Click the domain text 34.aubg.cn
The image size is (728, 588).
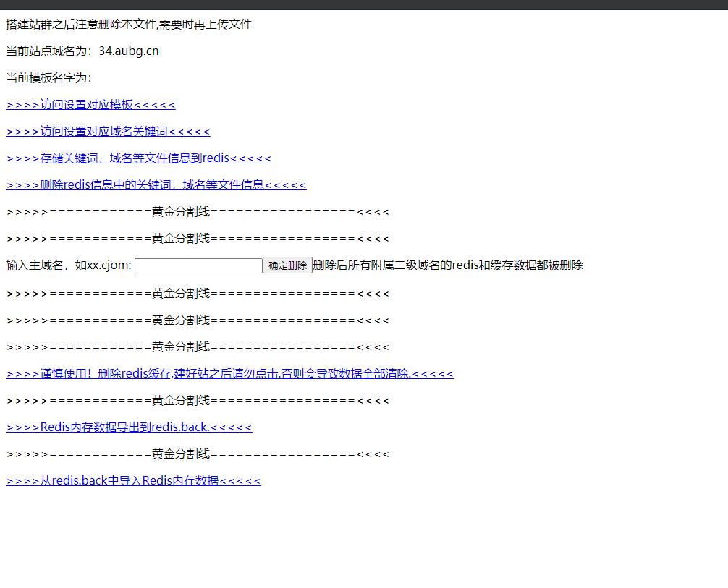click(x=129, y=51)
